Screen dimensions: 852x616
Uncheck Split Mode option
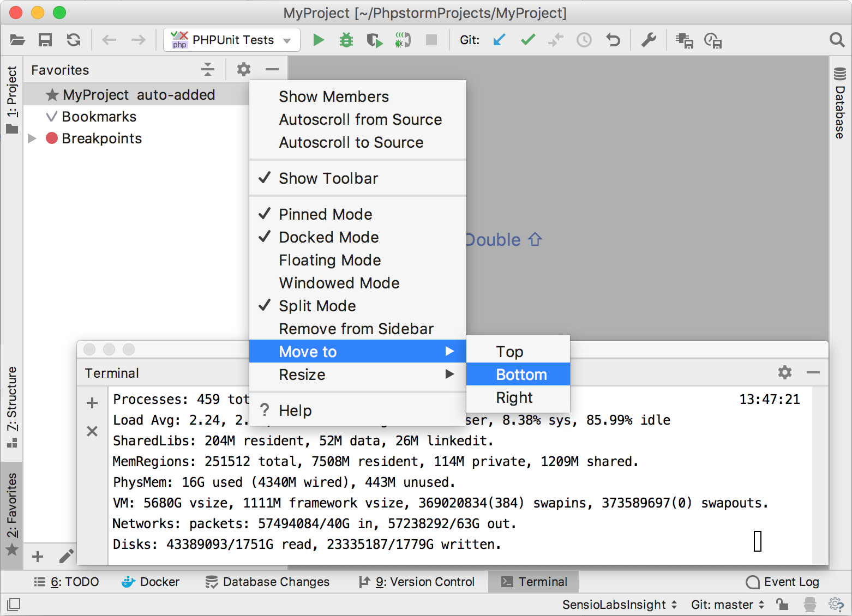click(317, 306)
